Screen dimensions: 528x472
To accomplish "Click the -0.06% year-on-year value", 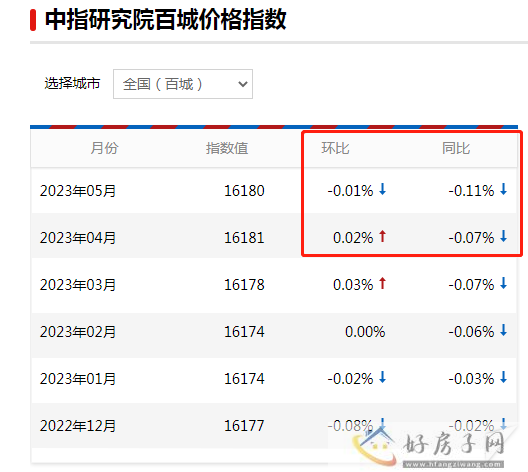I will [471, 332].
